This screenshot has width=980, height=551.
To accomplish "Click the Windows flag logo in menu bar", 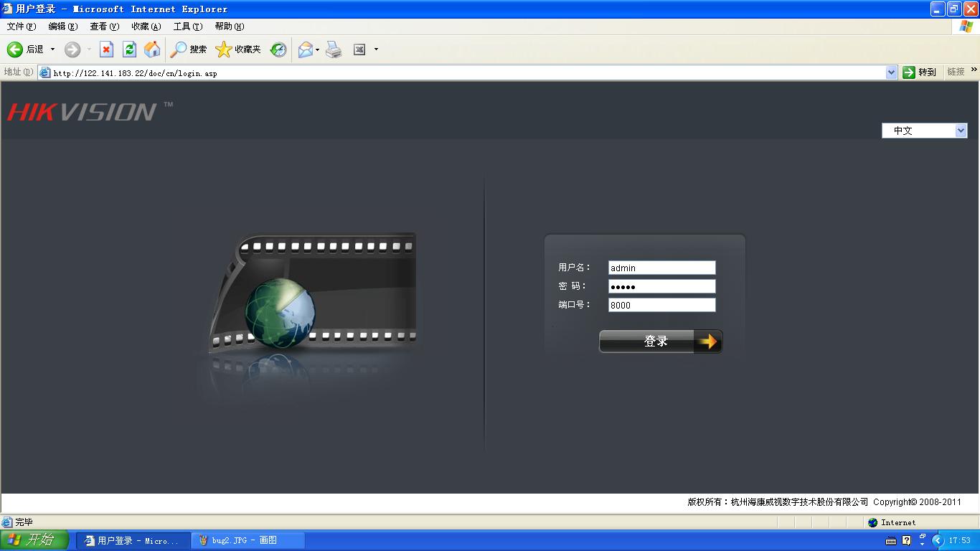I will click(x=967, y=27).
